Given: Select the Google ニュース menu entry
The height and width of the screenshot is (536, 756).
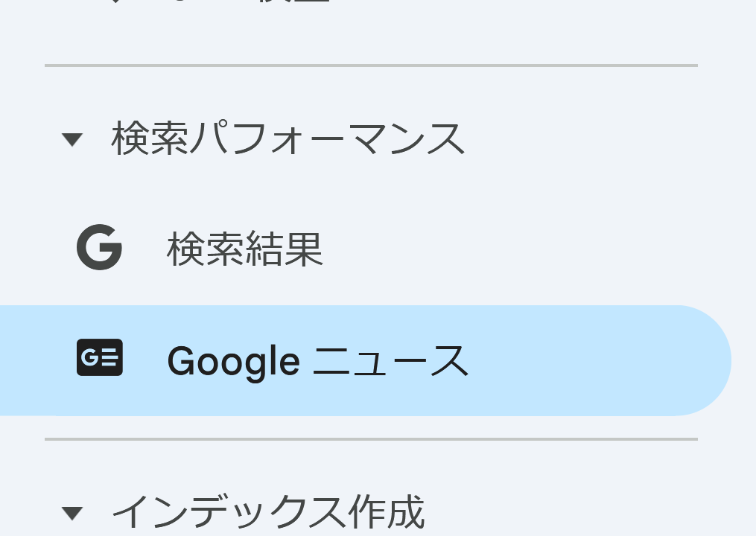Looking at the screenshot, I should 317,359.
